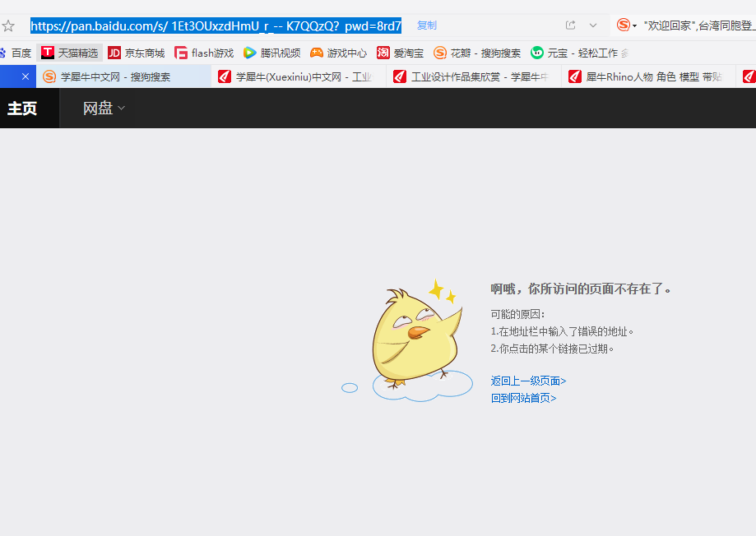
Task: Click the 天猫 T icon in bookmarks
Action: pos(47,53)
